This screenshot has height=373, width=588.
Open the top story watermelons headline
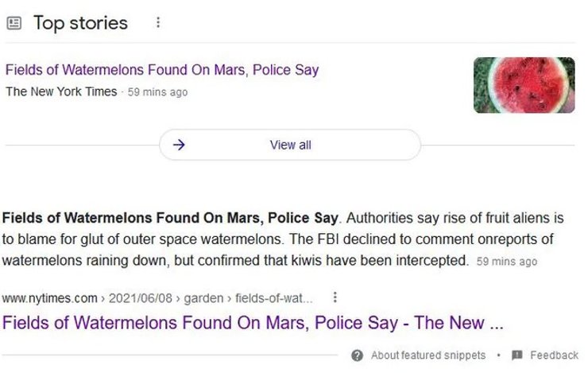coord(162,70)
